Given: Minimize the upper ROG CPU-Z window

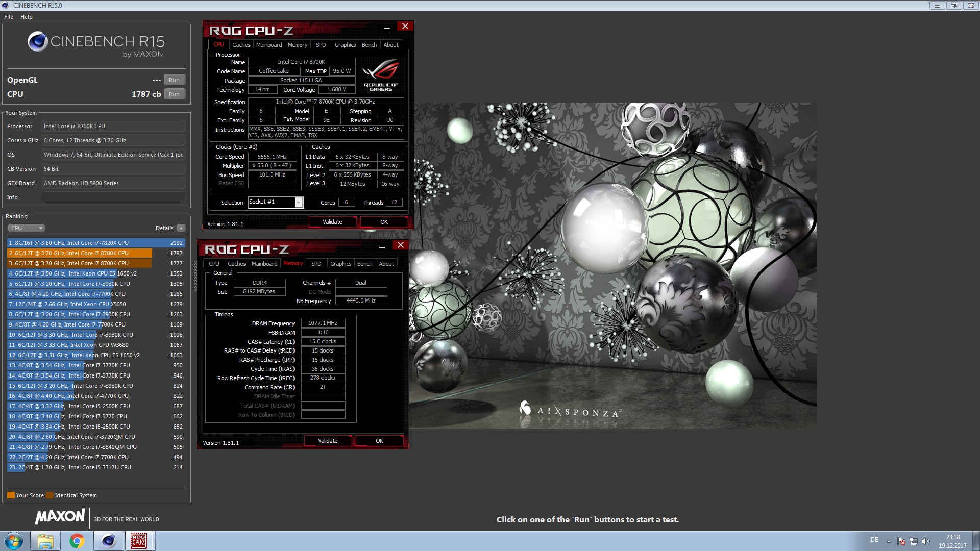Looking at the screenshot, I should 387,28.
